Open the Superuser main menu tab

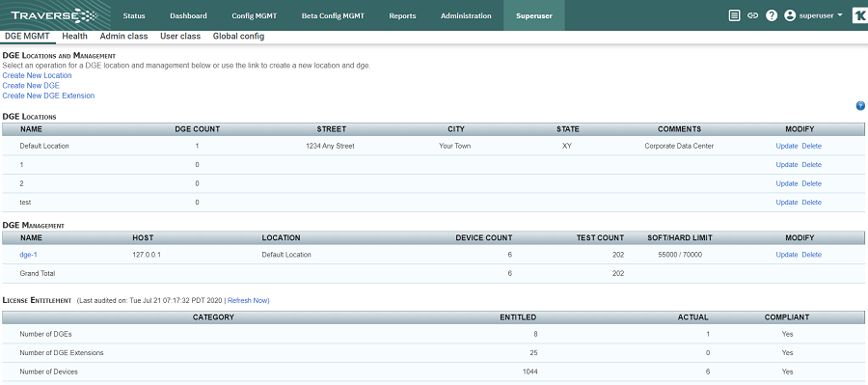click(533, 15)
